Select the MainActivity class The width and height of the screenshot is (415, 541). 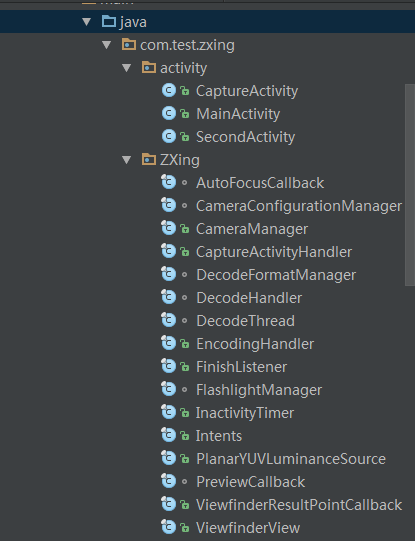238,114
